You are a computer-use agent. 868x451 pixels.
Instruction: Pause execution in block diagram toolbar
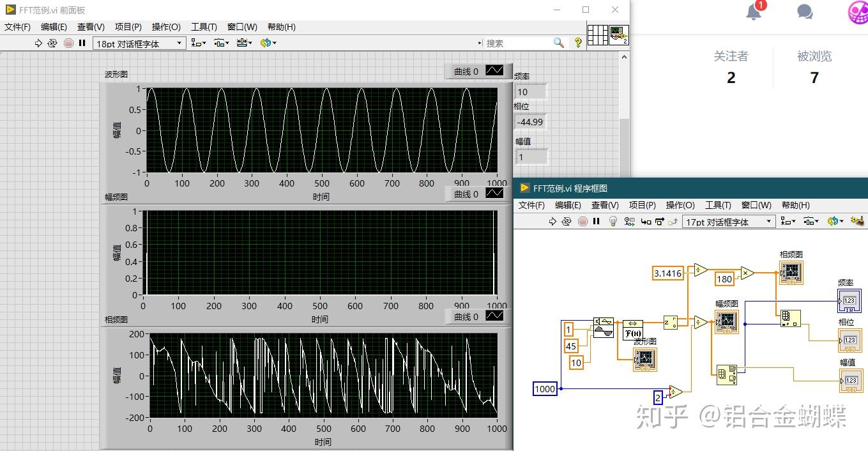click(x=597, y=221)
